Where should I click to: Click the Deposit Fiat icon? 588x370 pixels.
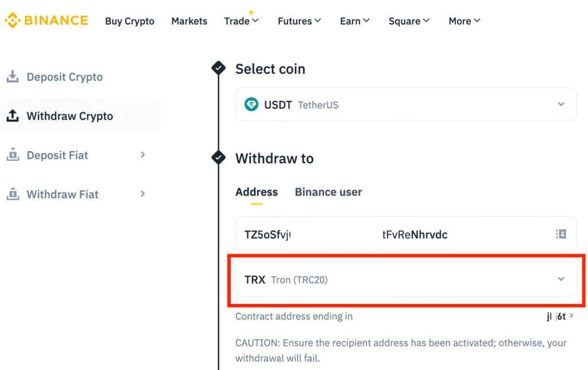click(x=12, y=155)
